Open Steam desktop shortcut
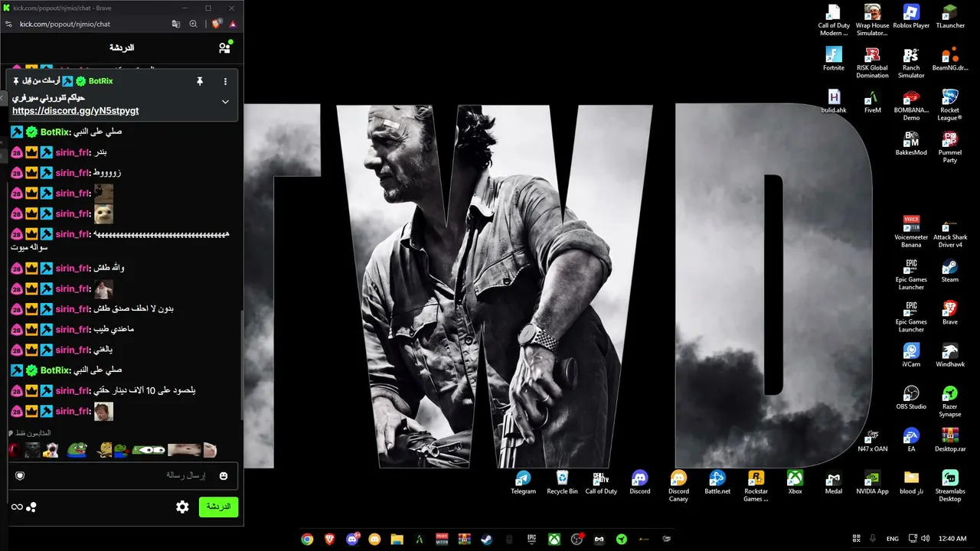This screenshot has height=551, width=980. (950, 270)
